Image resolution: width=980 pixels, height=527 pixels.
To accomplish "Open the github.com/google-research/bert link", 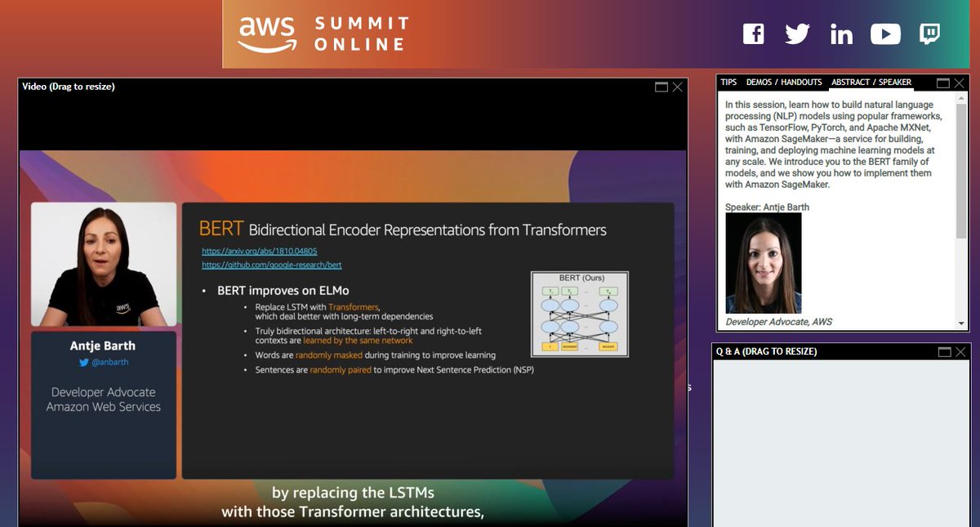I will point(272,266).
